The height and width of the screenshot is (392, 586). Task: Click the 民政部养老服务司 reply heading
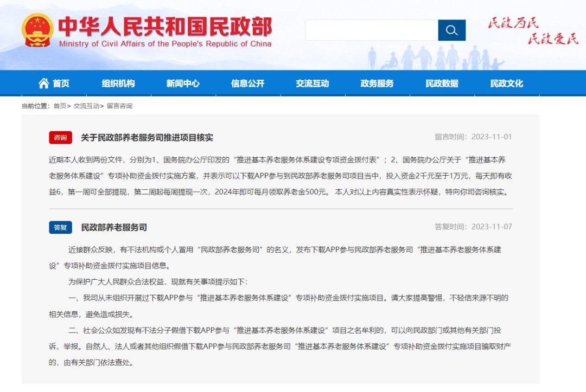click(114, 227)
